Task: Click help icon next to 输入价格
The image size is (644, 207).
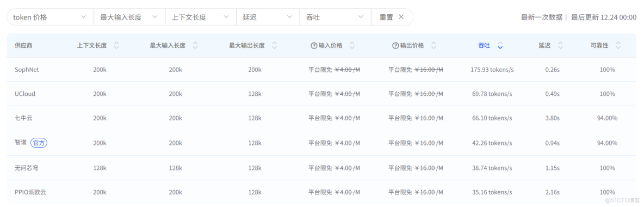Action: pos(314,46)
